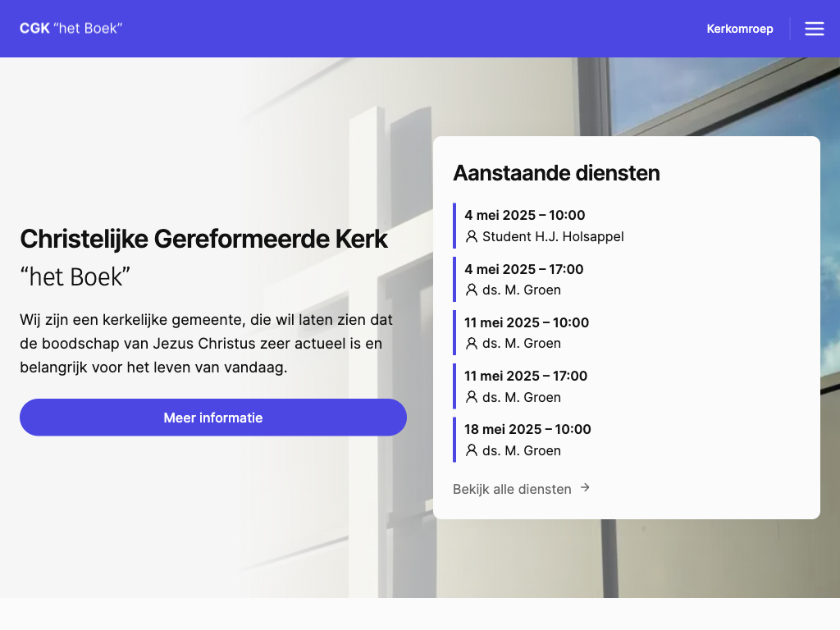Select the 11 mei 2025 – 17:00 service
Screen dimensions: 840x630
pos(526,376)
